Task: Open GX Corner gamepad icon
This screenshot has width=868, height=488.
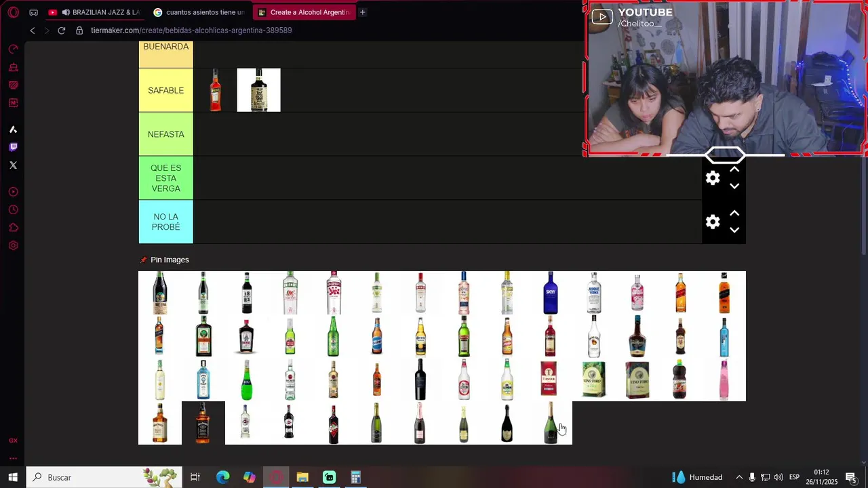Action: 33,12
